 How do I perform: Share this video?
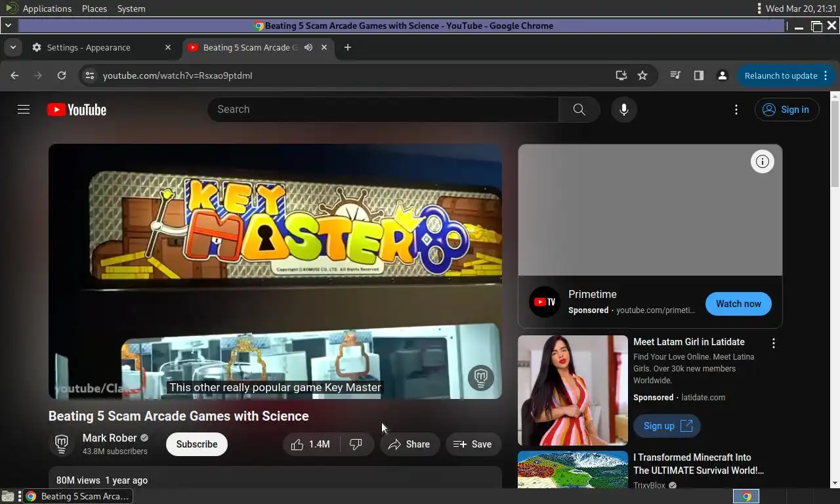pos(409,444)
